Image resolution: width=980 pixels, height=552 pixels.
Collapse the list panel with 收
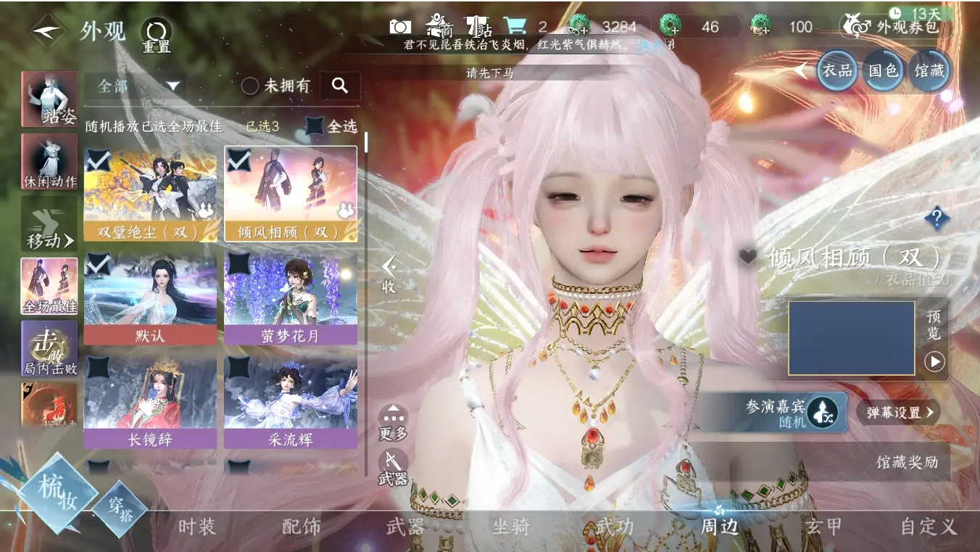(x=389, y=275)
